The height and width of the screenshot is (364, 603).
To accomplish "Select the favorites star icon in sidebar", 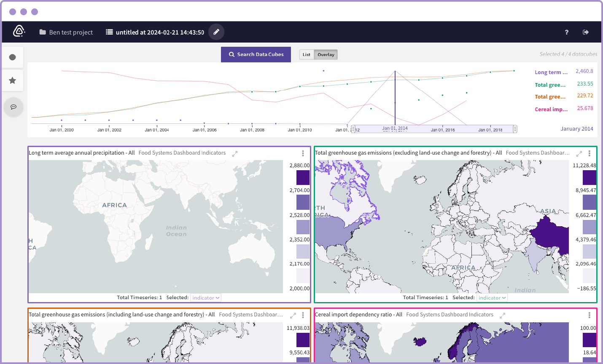I will (13, 80).
